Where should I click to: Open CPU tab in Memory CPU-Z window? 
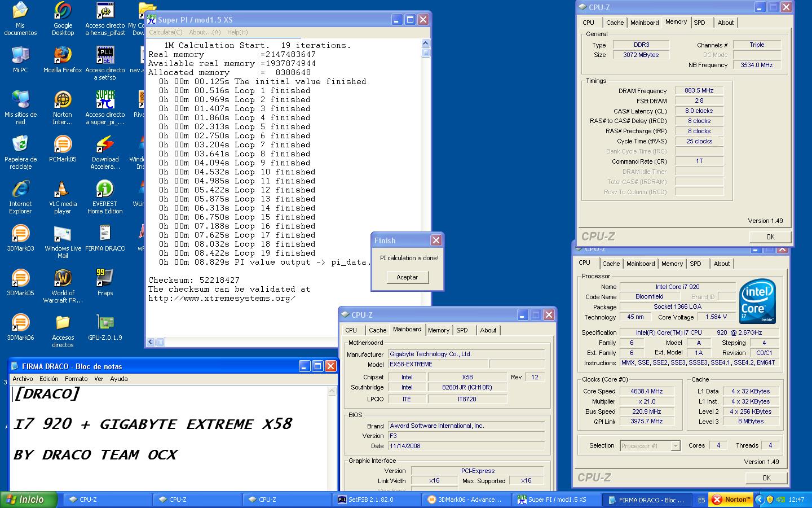[x=588, y=23]
